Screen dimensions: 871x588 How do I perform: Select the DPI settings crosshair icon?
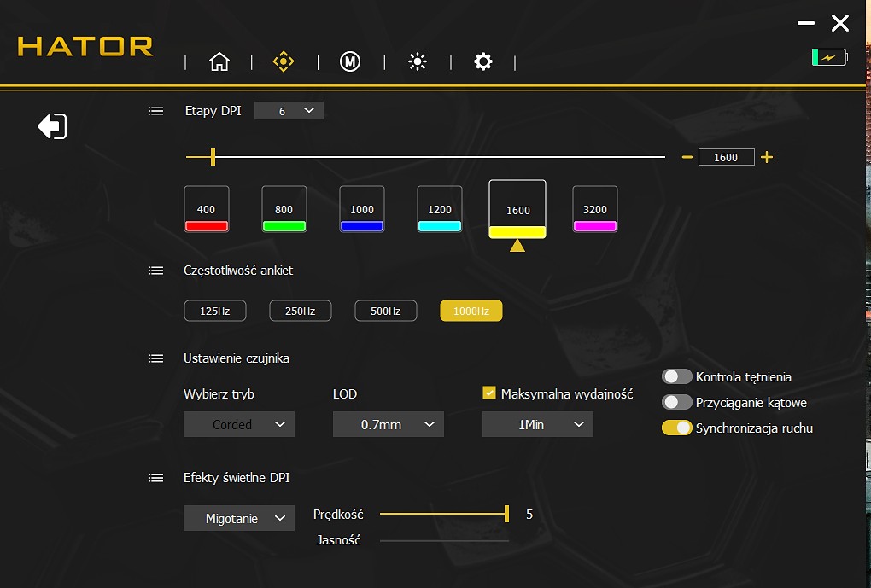point(283,61)
